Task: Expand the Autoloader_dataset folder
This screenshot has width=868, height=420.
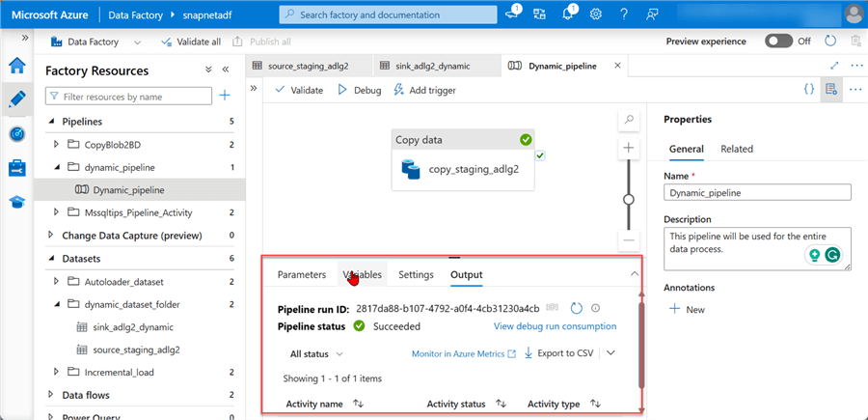Action: 56,281
